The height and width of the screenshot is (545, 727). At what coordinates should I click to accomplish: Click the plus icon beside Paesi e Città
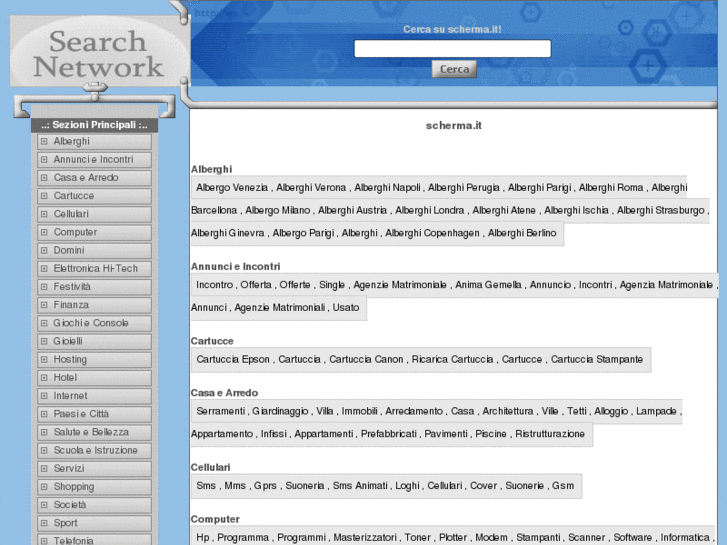click(x=44, y=414)
